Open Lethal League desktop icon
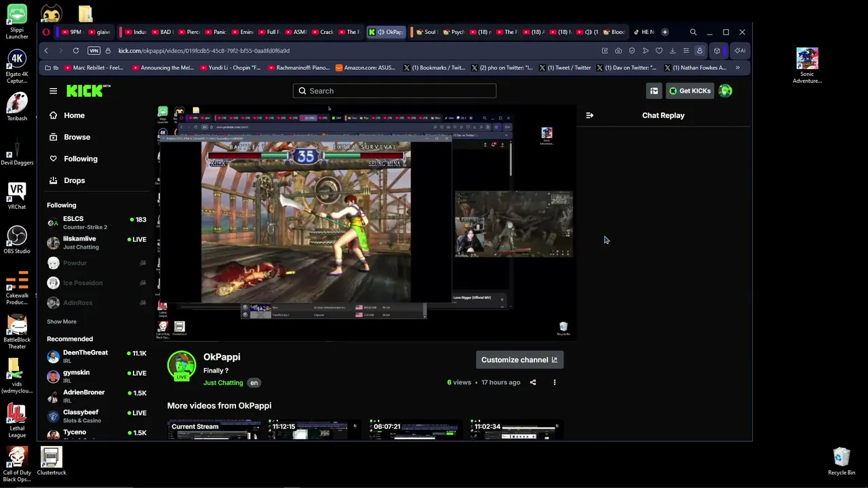 pos(17,420)
